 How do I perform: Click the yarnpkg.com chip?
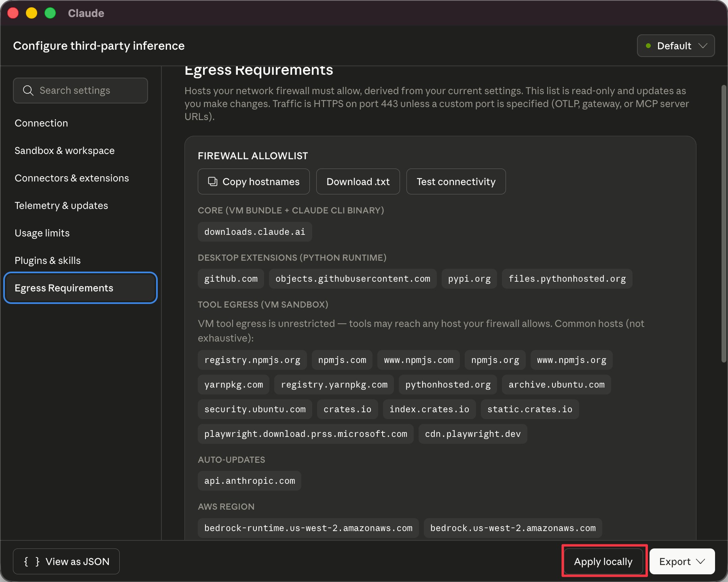pyautogui.click(x=234, y=384)
